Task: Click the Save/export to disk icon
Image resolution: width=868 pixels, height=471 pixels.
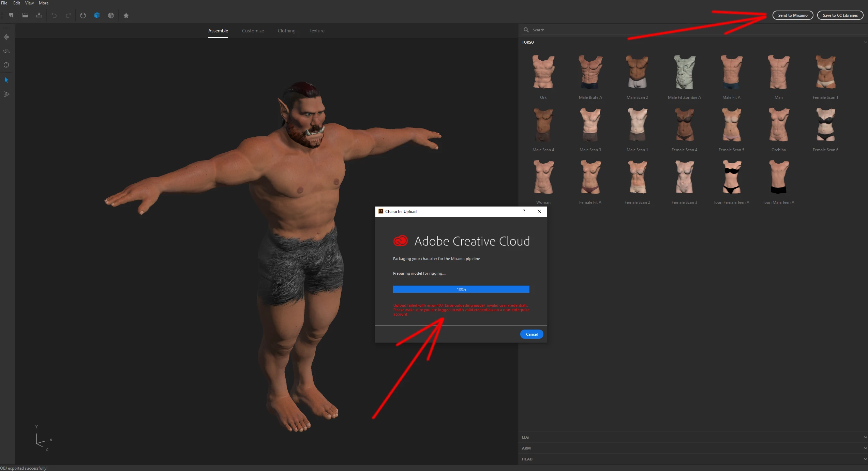Action: click(x=39, y=15)
